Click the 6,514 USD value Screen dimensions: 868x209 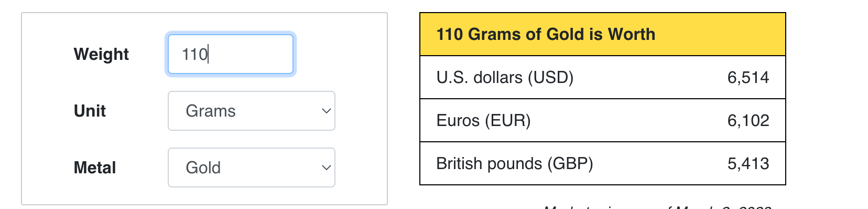[748, 77]
